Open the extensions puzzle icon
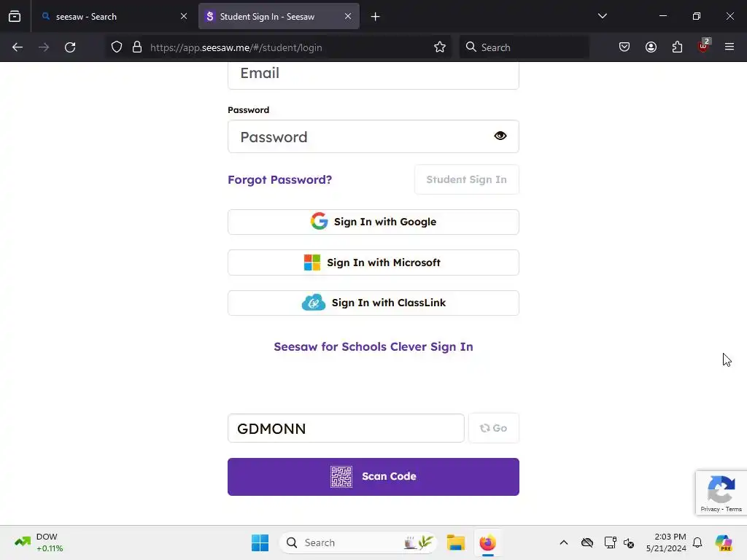This screenshot has width=747, height=560. [677, 47]
